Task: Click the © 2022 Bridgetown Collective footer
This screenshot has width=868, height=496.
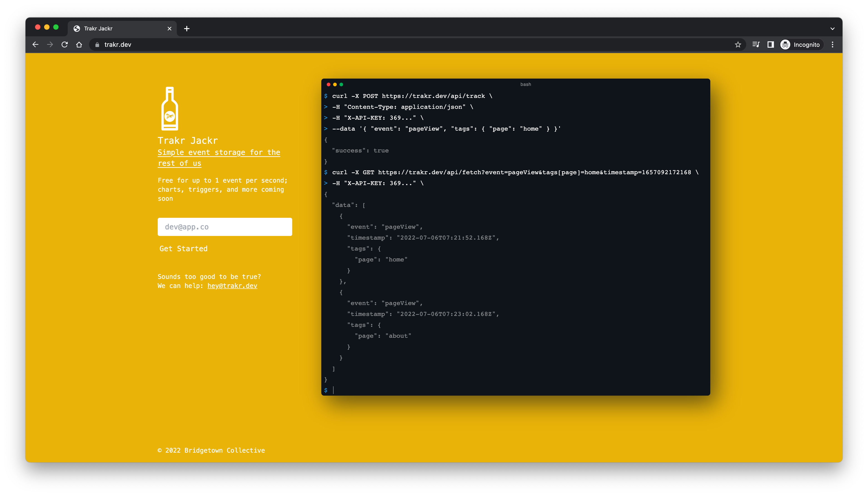Action: [211, 450]
